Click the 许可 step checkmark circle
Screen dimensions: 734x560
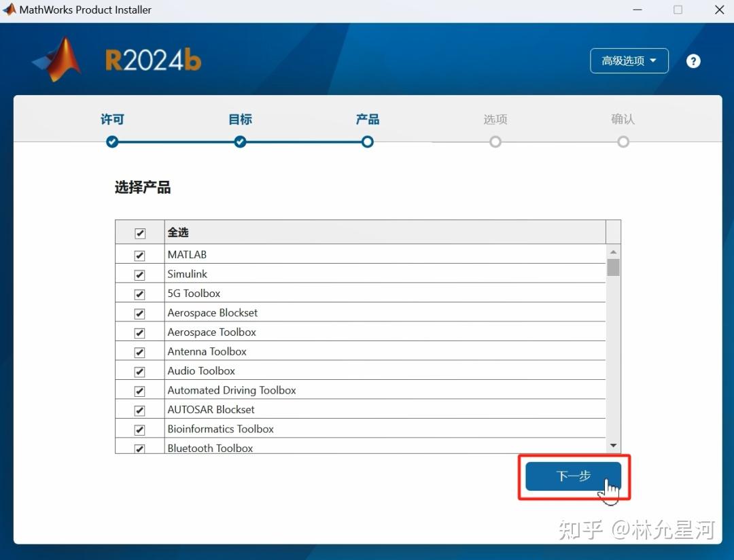[111, 142]
